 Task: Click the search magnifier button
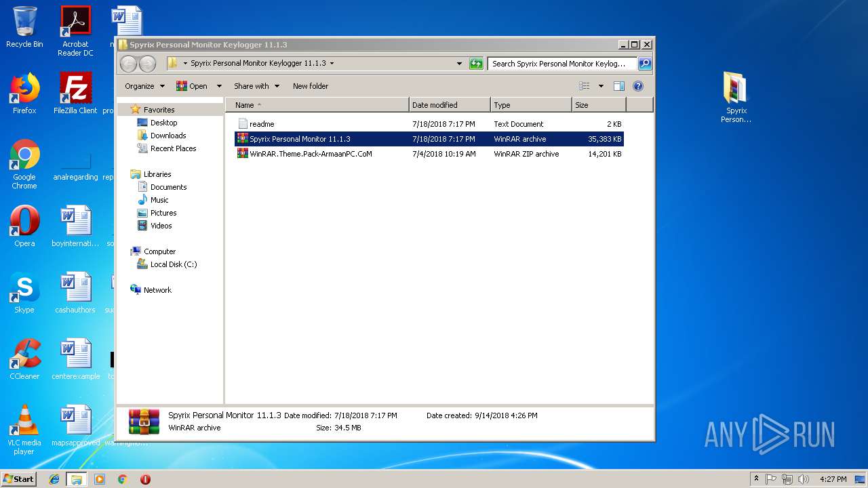(x=645, y=64)
